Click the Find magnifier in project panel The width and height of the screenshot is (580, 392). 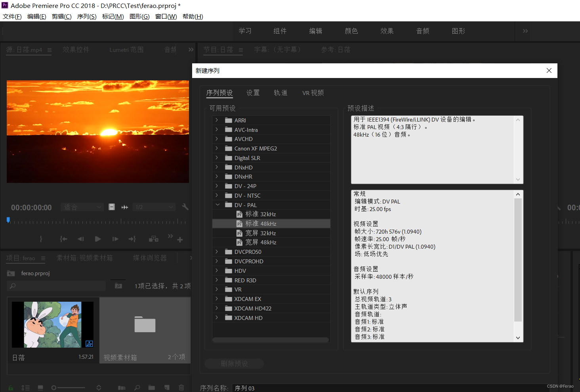[x=137, y=388]
